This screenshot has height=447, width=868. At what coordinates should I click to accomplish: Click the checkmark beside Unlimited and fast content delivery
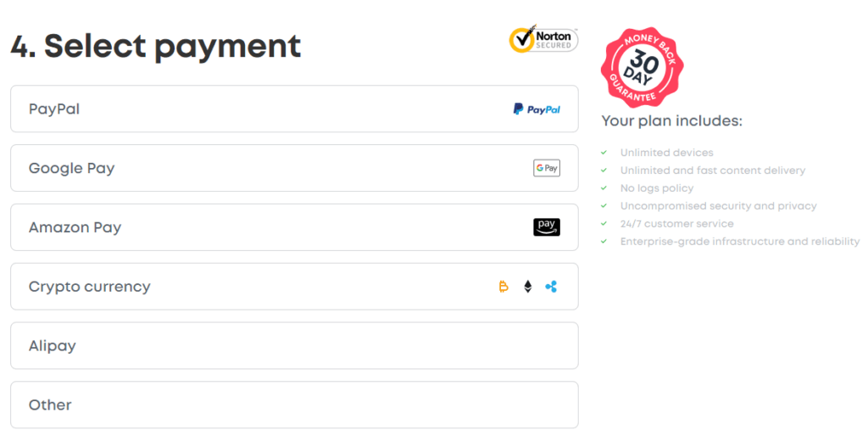[x=604, y=170]
